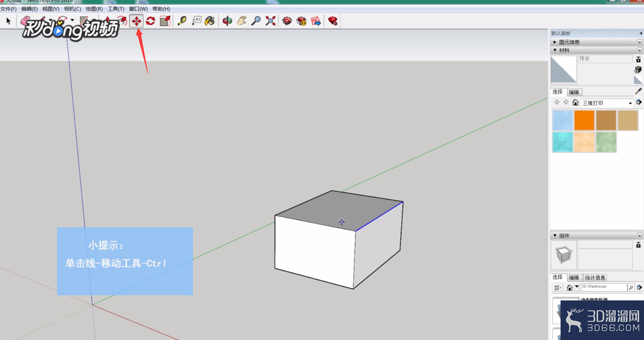Open the 3D Warehouse toolbar icon
Viewport: 644px width, 340px height.
(287, 21)
